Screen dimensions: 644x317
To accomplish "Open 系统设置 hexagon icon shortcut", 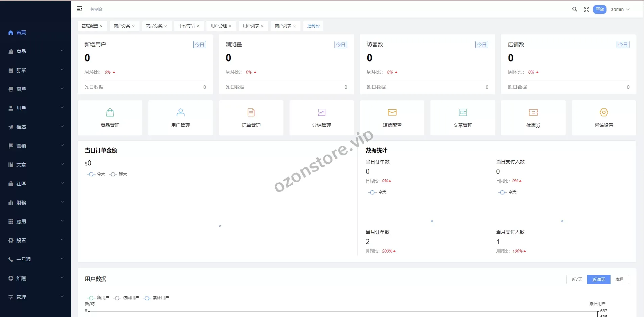I will tap(604, 112).
